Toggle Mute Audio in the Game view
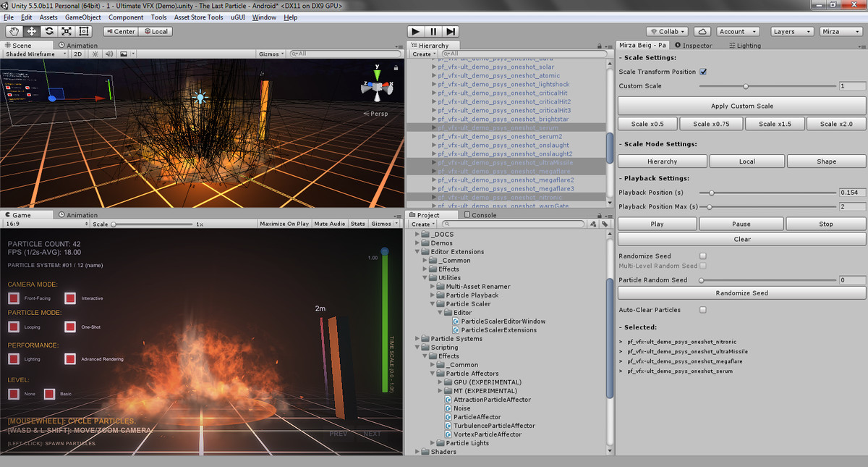Image resolution: width=868 pixels, height=467 pixels. coord(329,224)
